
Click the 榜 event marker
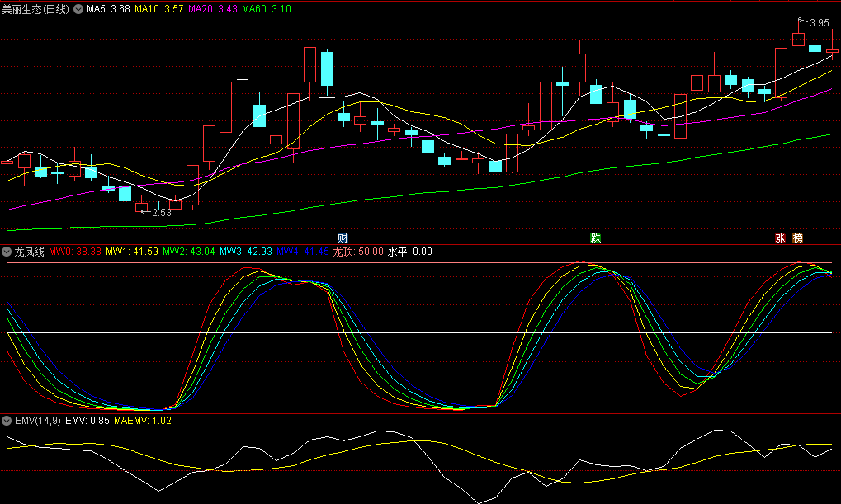pyautogui.click(x=797, y=238)
